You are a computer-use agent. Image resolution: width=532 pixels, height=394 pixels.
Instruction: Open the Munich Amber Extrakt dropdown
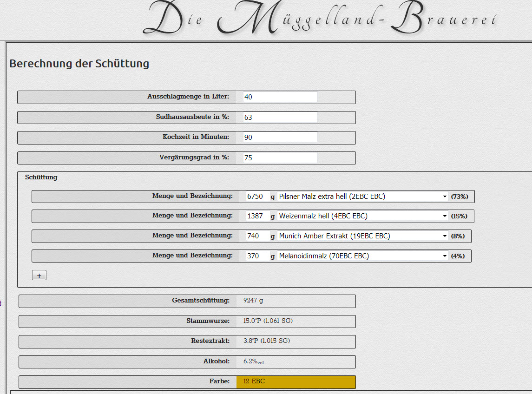tap(362, 236)
